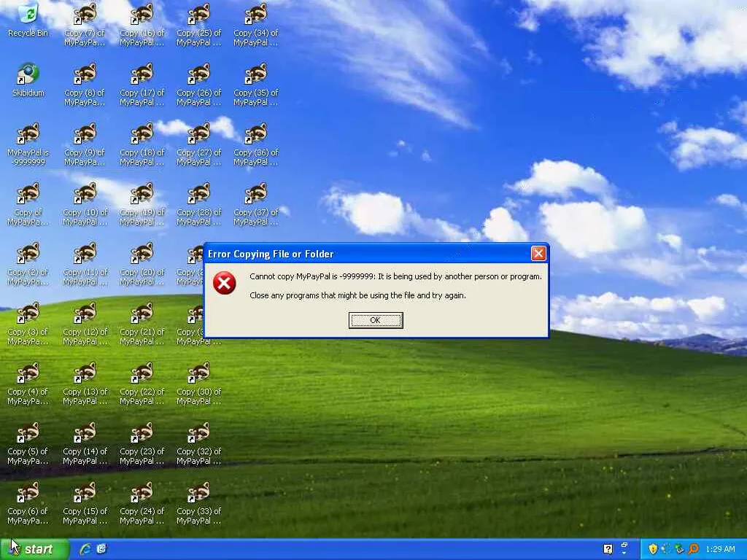The image size is (747, 560).
Task: Select the 'Copy (18) of MyPayPal' icon
Action: tap(142, 145)
